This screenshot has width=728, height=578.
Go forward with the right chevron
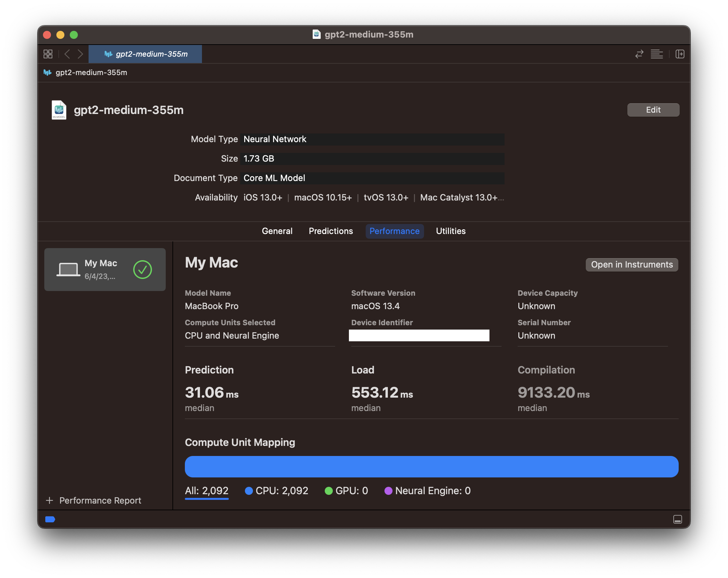pyautogui.click(x=81, y=54)
